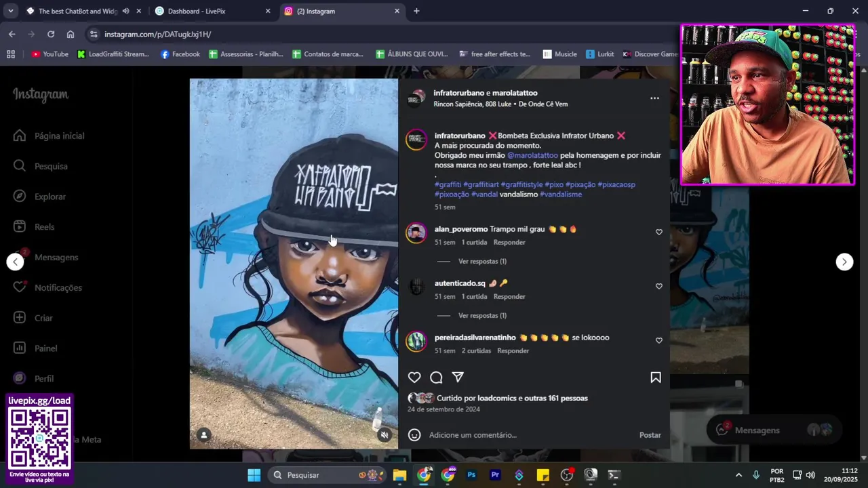Reply to alan_poveromo's comment
Screen dimensions: 868x488
coord(509,242)
